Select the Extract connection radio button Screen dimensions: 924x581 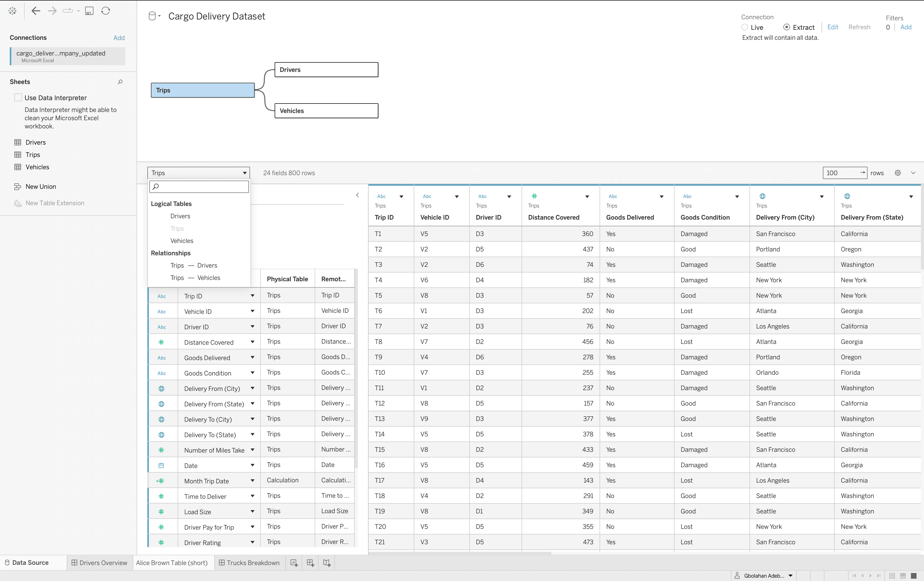pos(786,27)
